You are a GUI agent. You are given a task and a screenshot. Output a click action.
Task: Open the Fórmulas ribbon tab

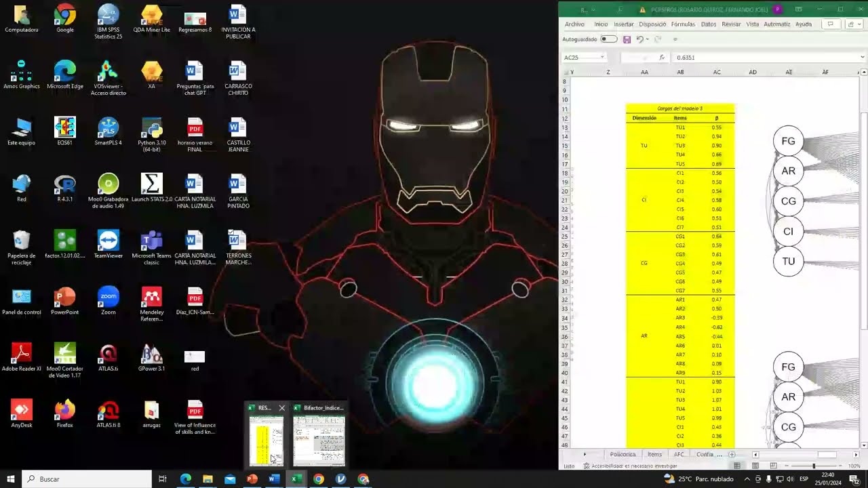(683, 24)
